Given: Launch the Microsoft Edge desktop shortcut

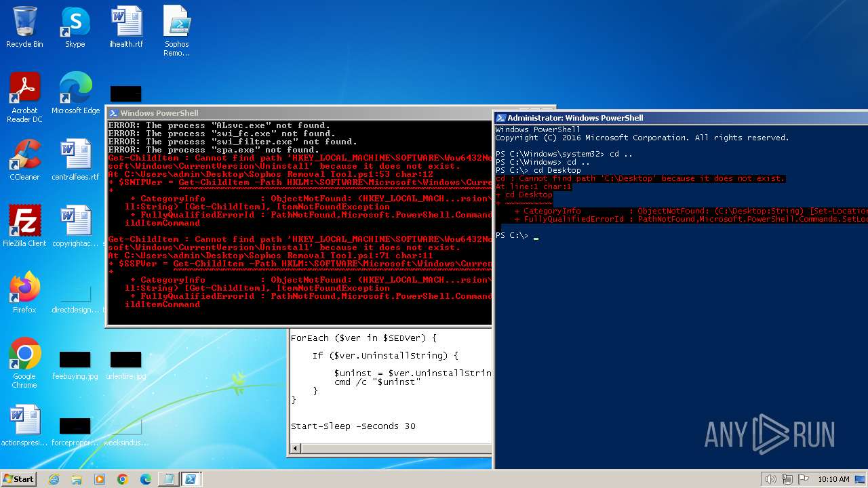Looking at the screenshot, I should (x=75, y=94).
